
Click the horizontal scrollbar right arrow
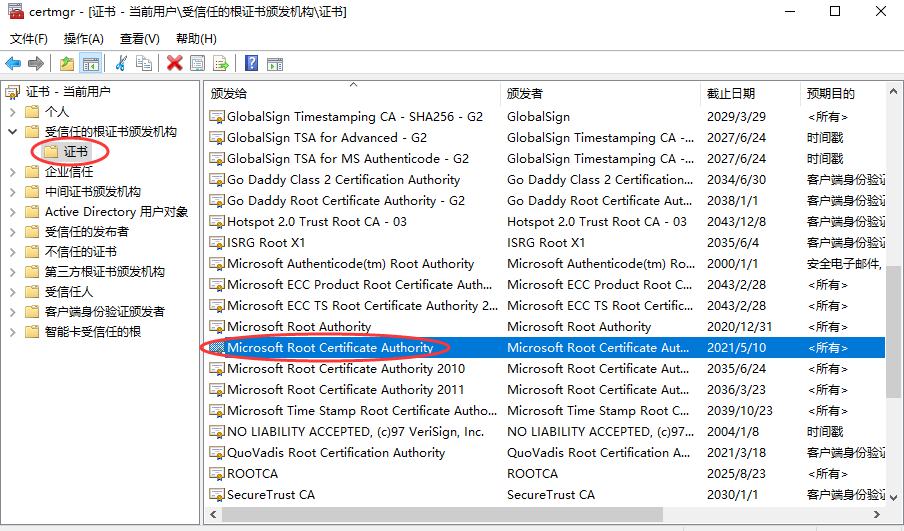click(877, 514)
